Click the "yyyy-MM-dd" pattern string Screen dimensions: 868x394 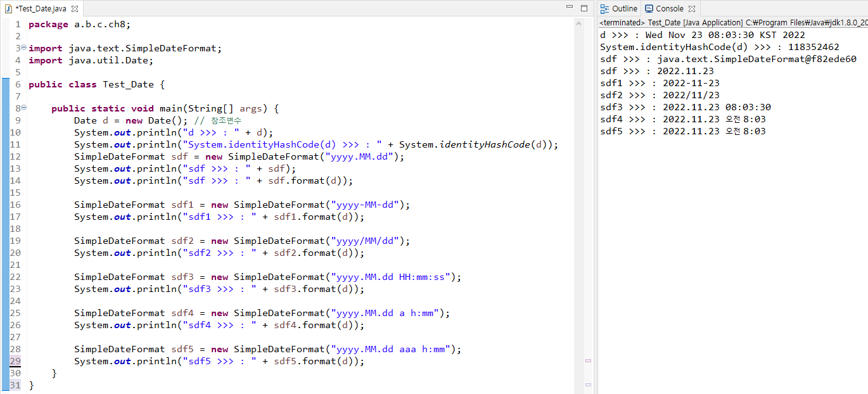[x=364, y=205]
